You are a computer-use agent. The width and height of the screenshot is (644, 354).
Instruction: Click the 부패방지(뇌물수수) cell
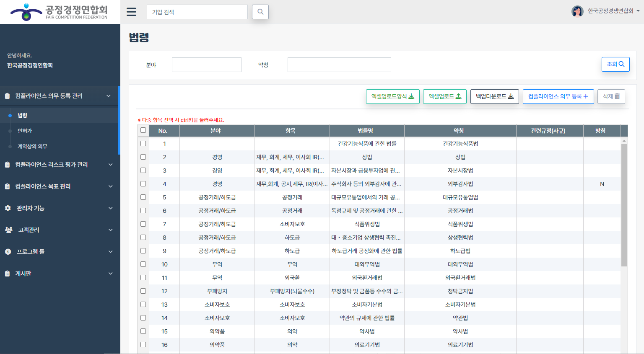(292, 291)
